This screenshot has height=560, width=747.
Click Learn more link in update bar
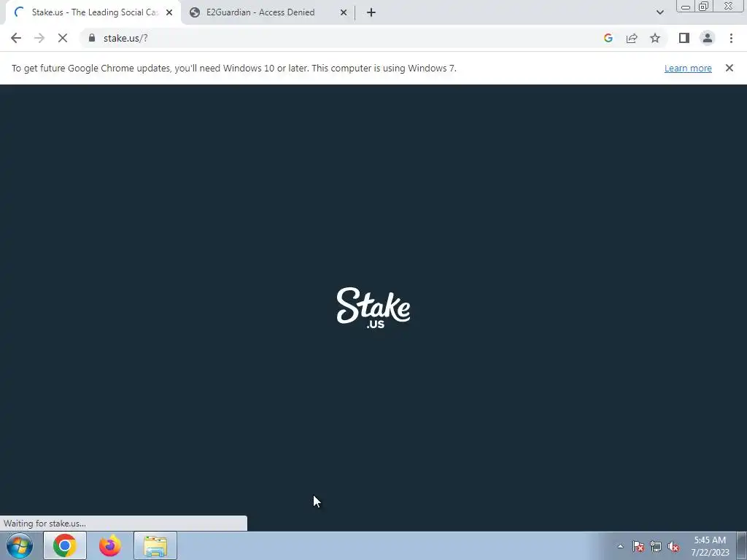688,68
